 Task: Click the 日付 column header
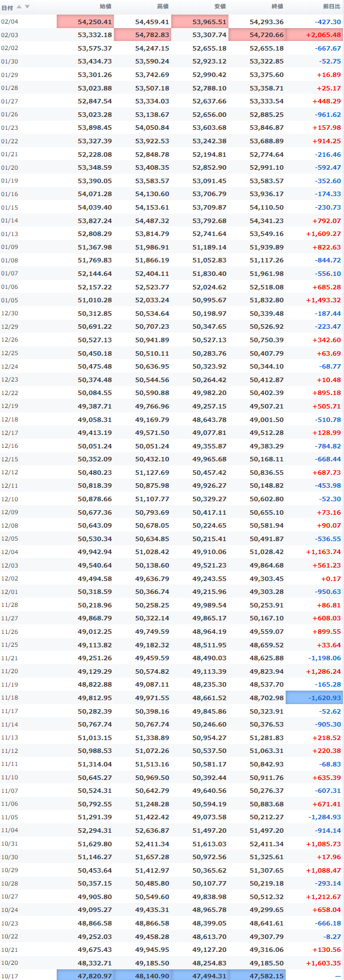click(7, 7)
